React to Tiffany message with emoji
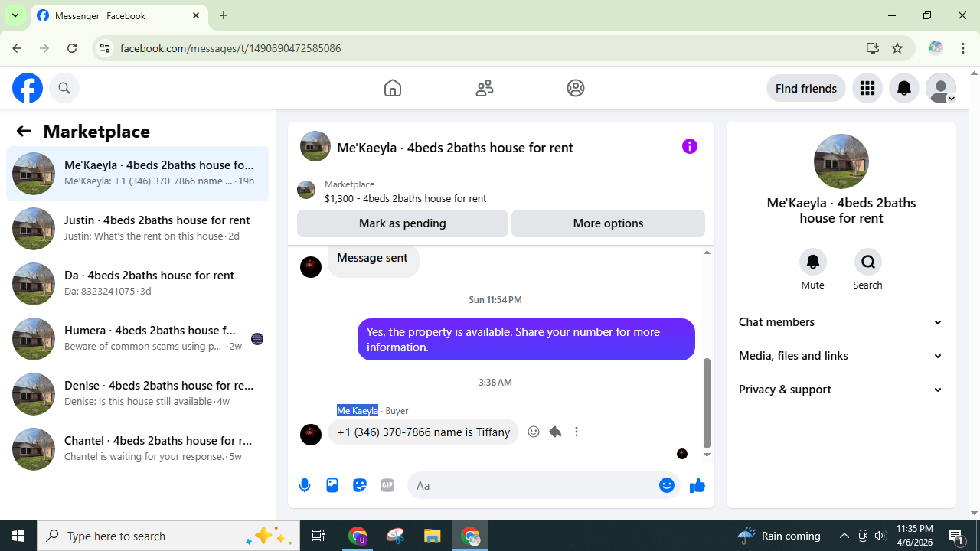 click(534, 432)
